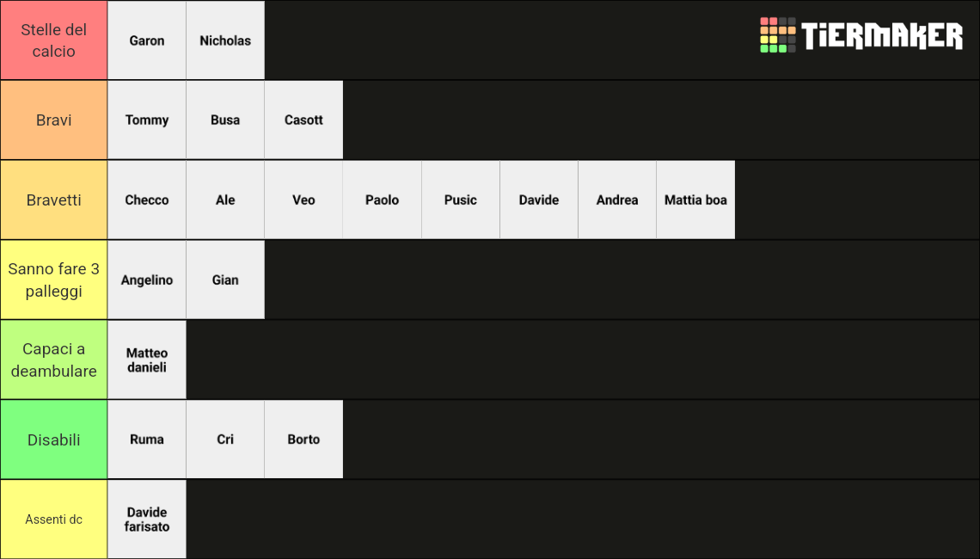Select the Capaci a deambulare label
The height and width of the screenshot is (559, 980).
[x=54, y=359]
